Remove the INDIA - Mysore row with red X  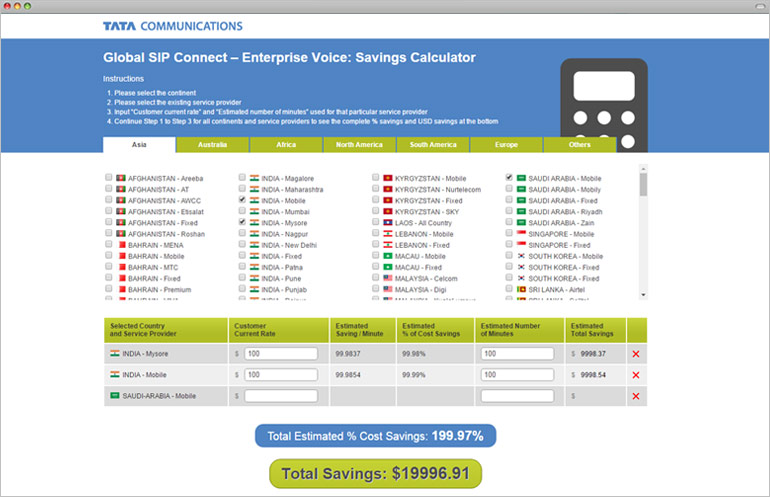click(x=636, y=354)
